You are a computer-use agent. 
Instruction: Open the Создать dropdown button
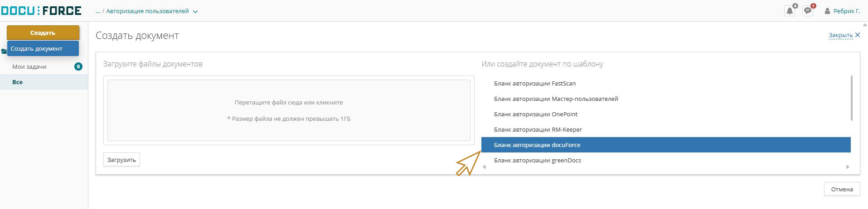click(x=43, y=33)
